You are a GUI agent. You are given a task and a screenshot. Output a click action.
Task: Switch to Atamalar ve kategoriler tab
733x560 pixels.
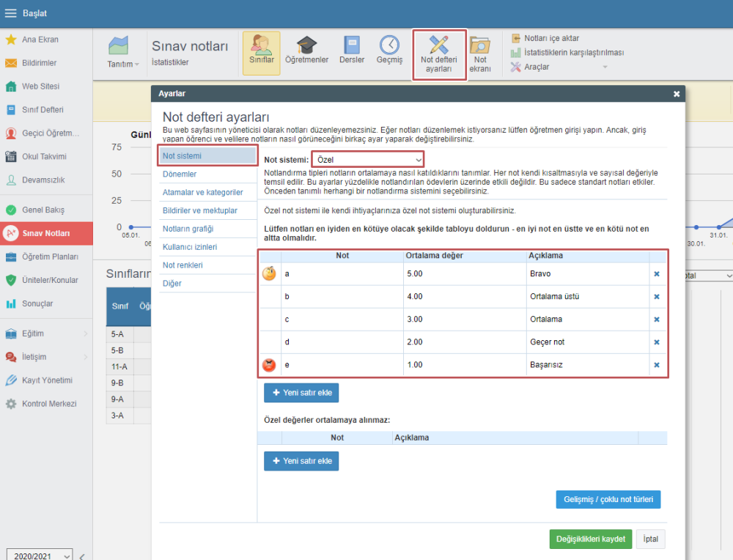[207, 192]
